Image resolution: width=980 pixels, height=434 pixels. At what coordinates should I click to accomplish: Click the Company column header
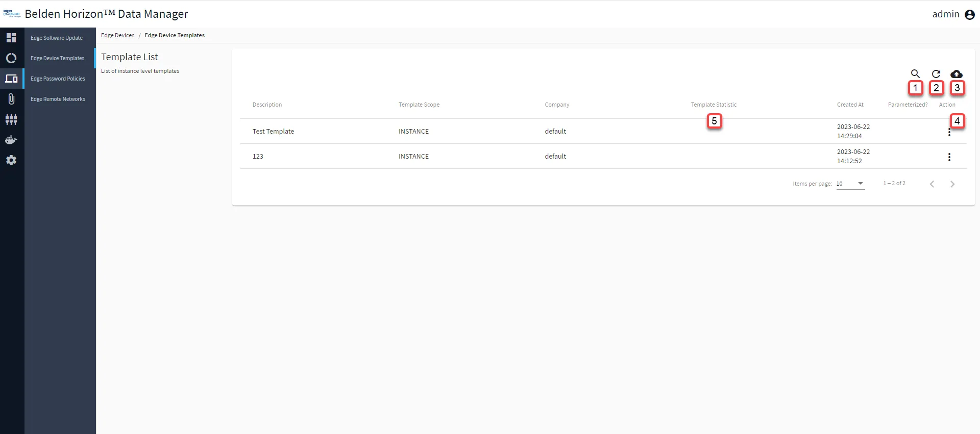(557, 105)
